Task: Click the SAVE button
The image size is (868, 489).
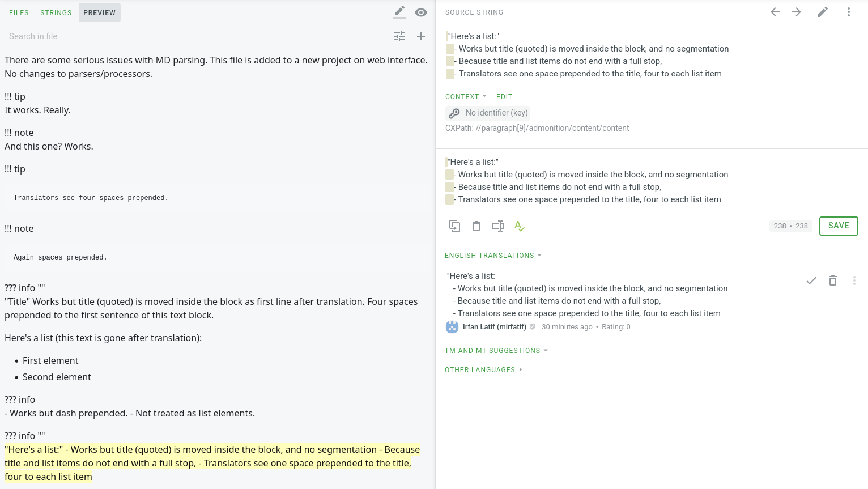Action: click(838, 226)
